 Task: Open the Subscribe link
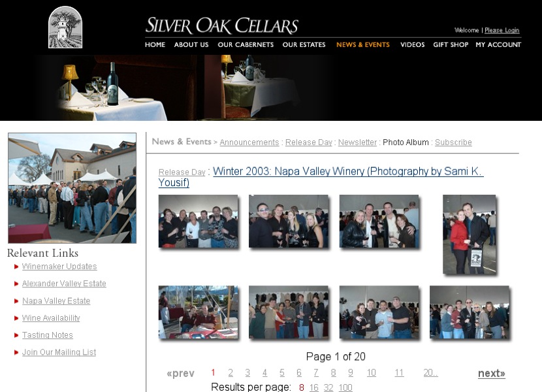coord(453,142)
